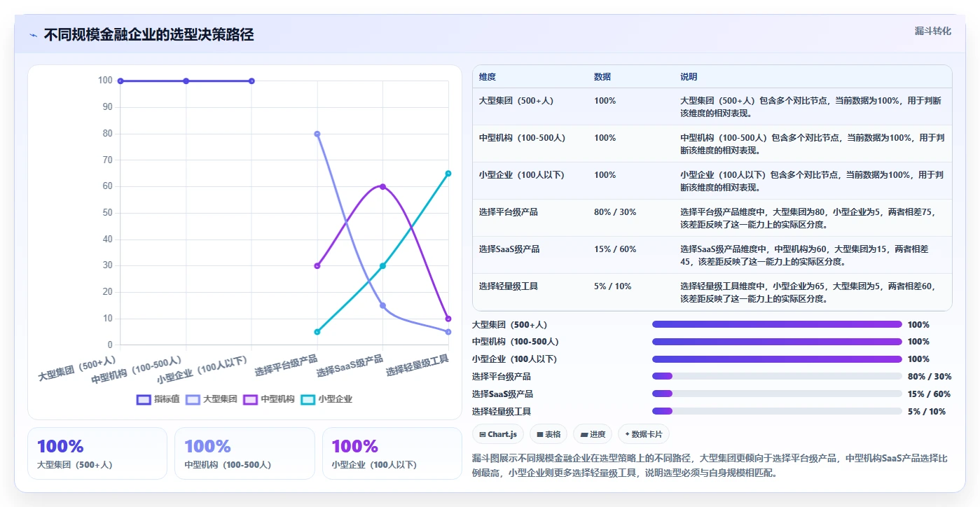Viewport: 980px width, 507px height.
Task: Toggle the 指标值 legend swatch
Action: (144, 399)
